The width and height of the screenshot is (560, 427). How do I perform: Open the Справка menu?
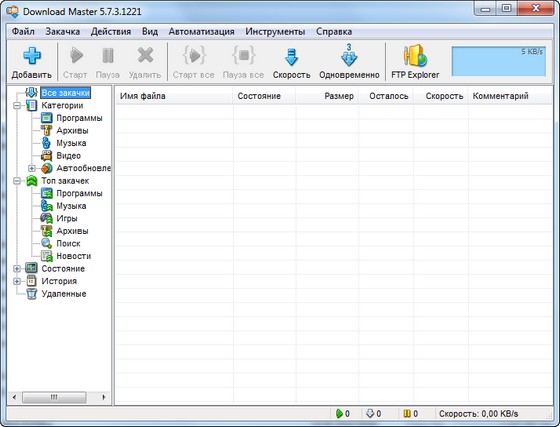point(334,31)
